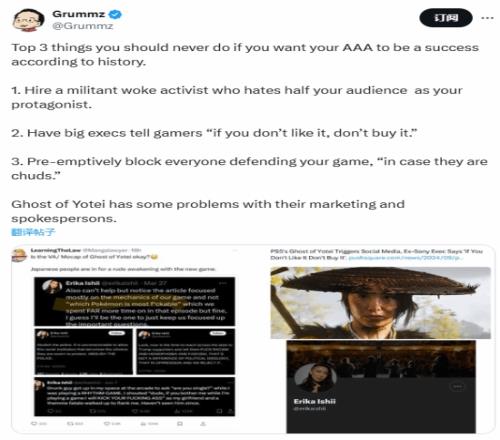Open the bottom Erika Ishii arcade tweet screenshot
This screenshot has height=440, width=500.
[135, 397]
